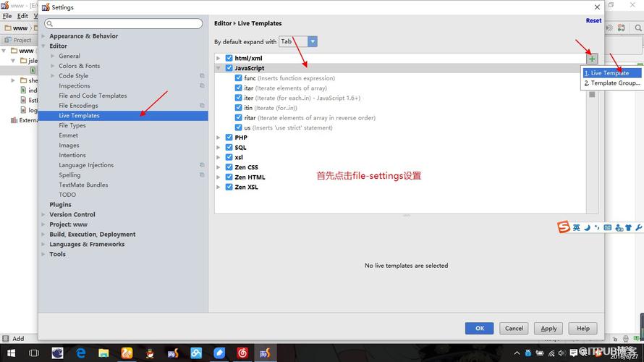644x362 pixels.
Task: Open File Explorer from the taskbar
Action: pos(103,353)
